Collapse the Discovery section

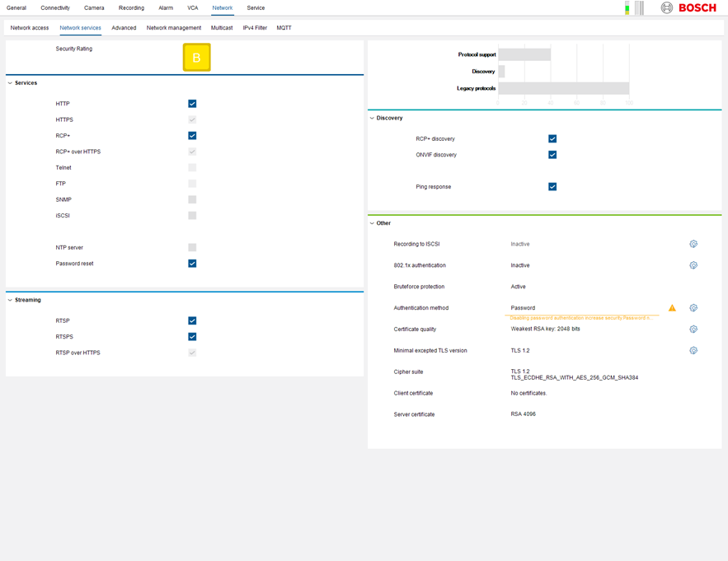tap(372, 118)
